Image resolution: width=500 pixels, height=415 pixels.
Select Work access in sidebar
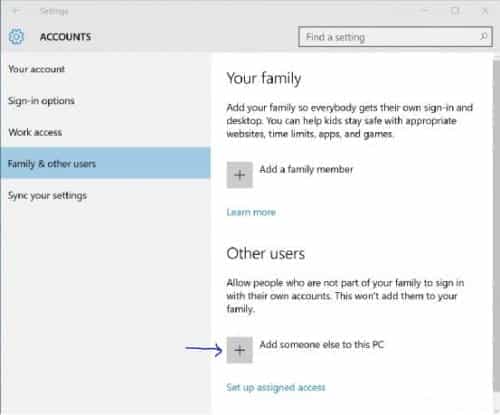(x=35, y=132)
